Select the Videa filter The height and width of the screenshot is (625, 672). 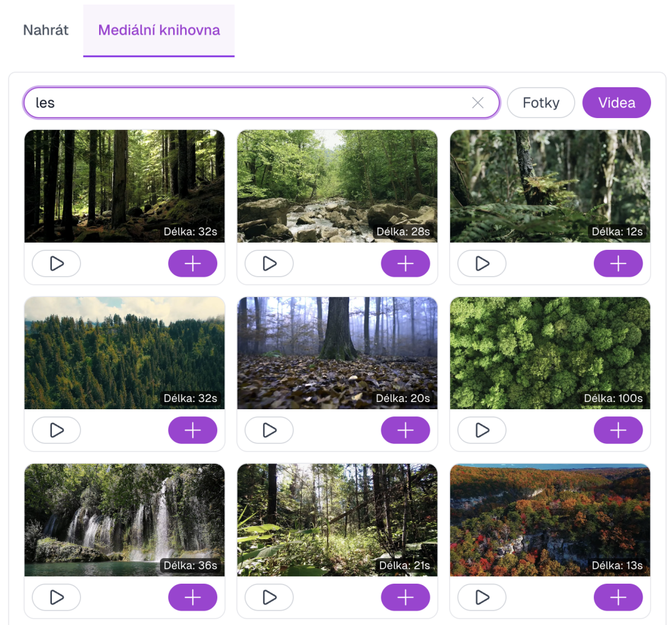(x=616, y=102)
